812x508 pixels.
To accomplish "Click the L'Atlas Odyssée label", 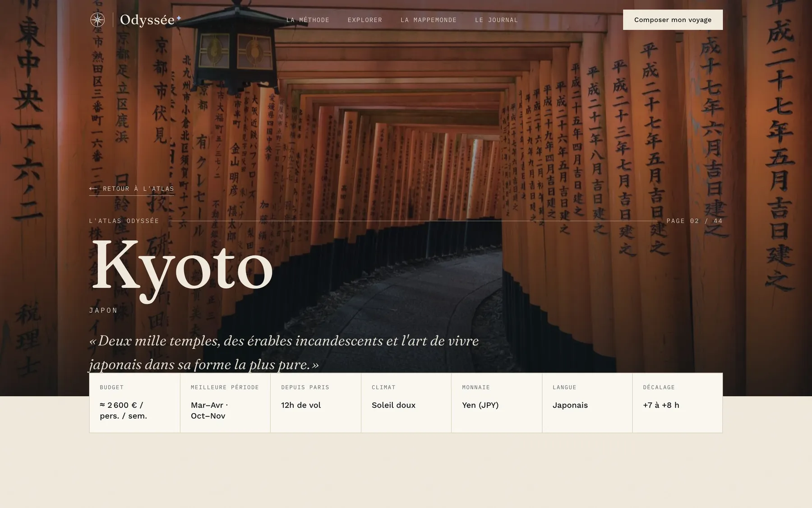I will tap(124, 221).
